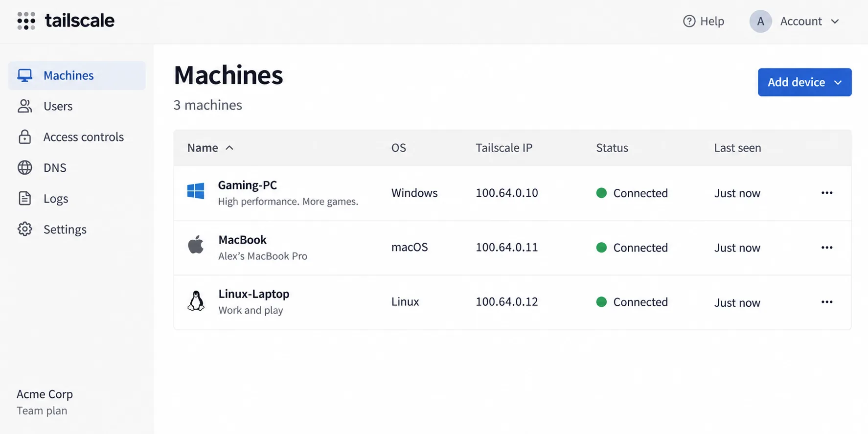Click 'Alex's MacBook Pro' description
This screenshot has height=434, width=868.
click(x=263, y=256)
